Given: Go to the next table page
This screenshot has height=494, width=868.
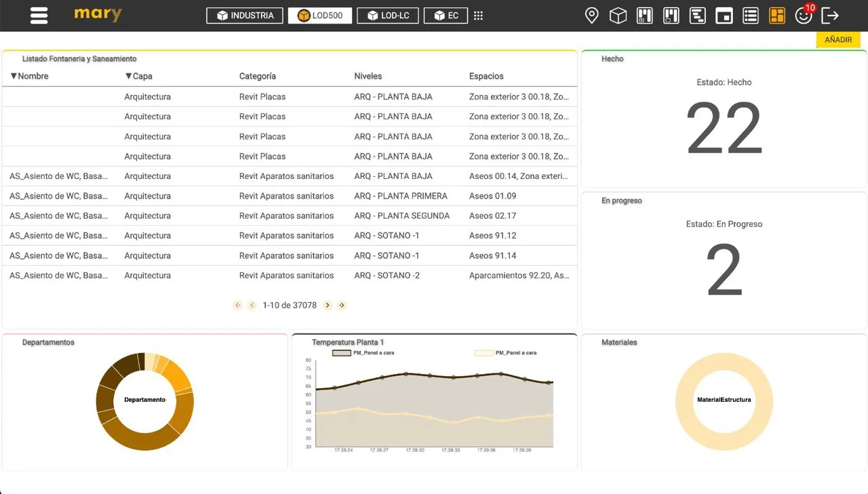Looking at the screenshot, I should click(328, 305).
